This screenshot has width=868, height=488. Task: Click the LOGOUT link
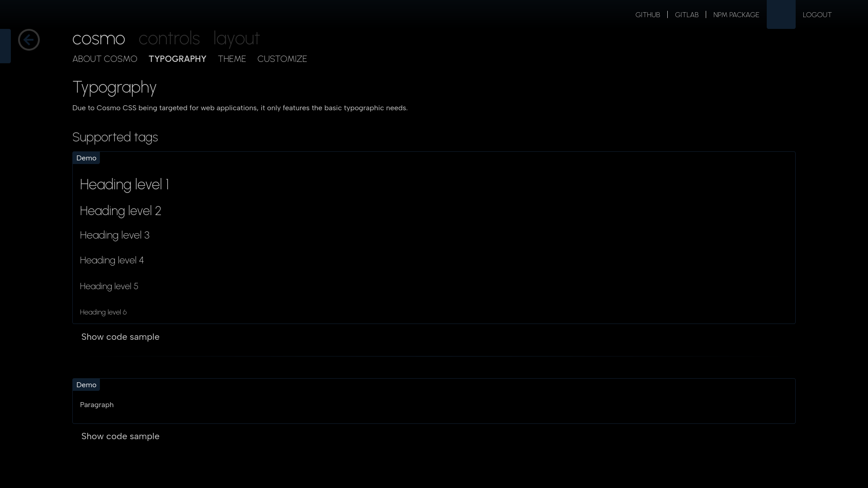coord(817,15)
